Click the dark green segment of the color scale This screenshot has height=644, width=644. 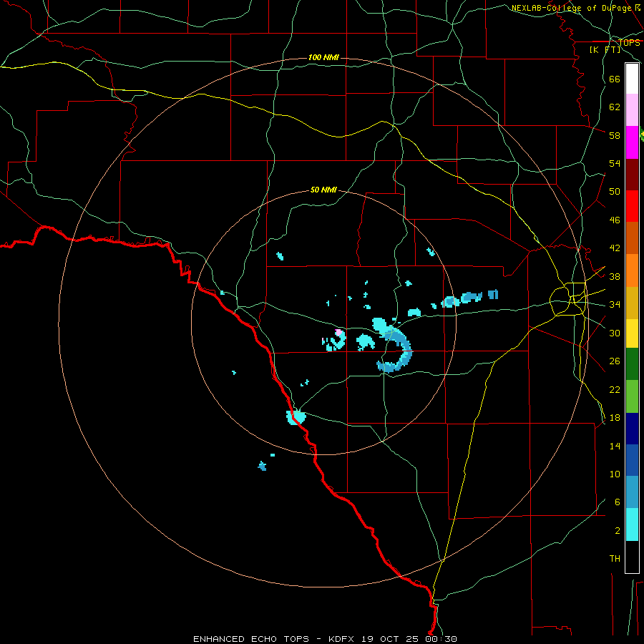(x=632, y=364)
